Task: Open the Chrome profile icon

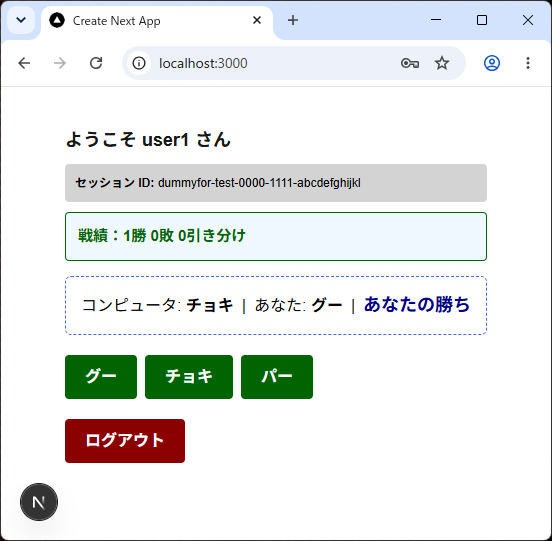Action: tap(492, 63)
